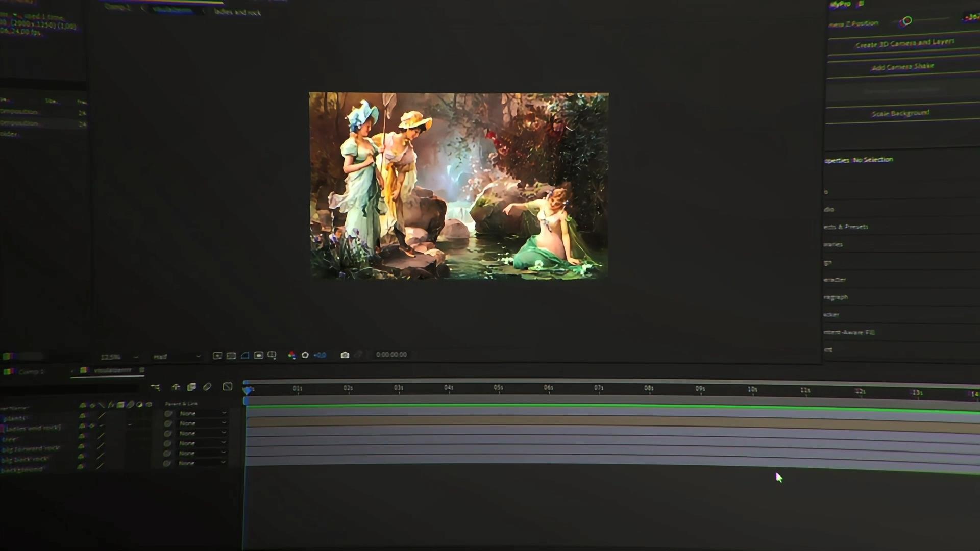Click the 05s mark on time ruler
The width and height of the screenshot is (980, 551).
[499, 388]
